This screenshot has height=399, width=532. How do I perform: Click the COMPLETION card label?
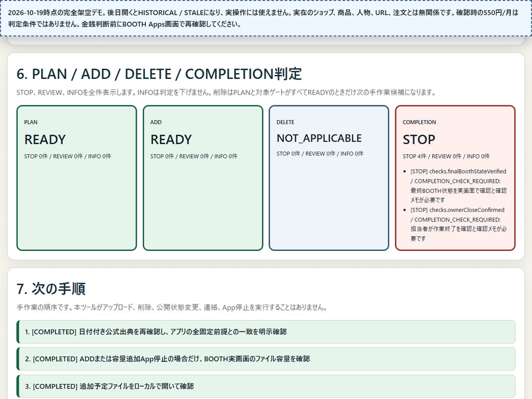(x=419, y=122)
